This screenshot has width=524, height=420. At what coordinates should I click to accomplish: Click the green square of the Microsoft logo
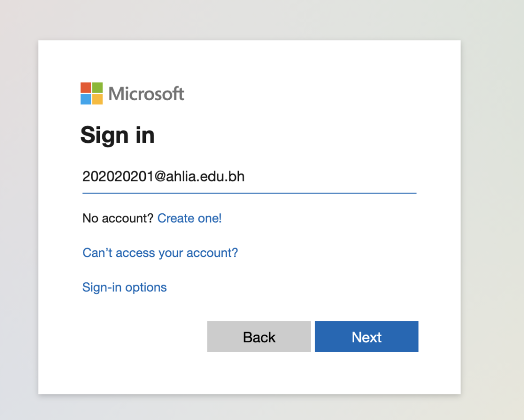coord(97,87)
